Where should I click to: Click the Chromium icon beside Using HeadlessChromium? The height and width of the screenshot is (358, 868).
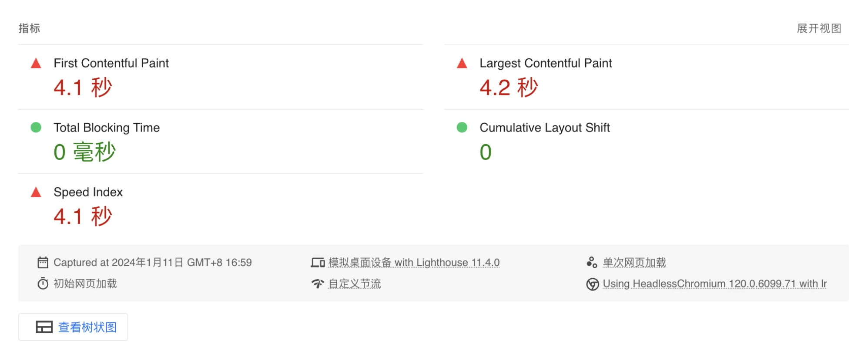pyautogui.click(x=592, y=284)
